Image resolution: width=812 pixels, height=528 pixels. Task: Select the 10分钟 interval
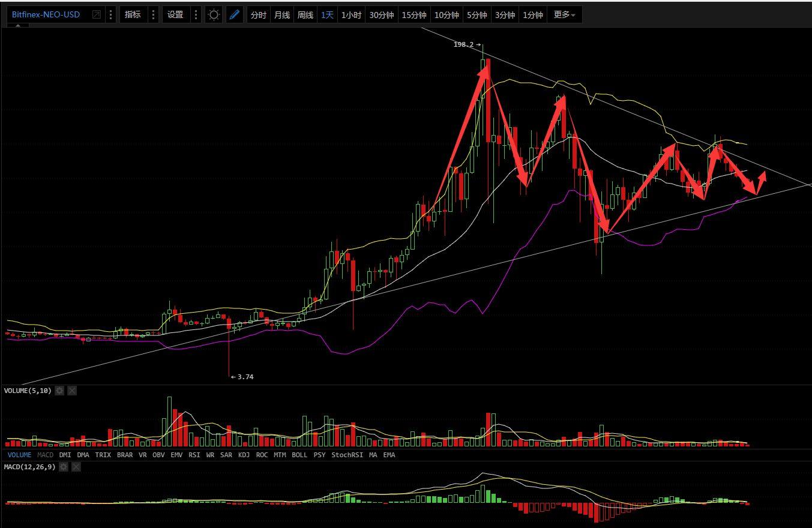pos(447,15)
